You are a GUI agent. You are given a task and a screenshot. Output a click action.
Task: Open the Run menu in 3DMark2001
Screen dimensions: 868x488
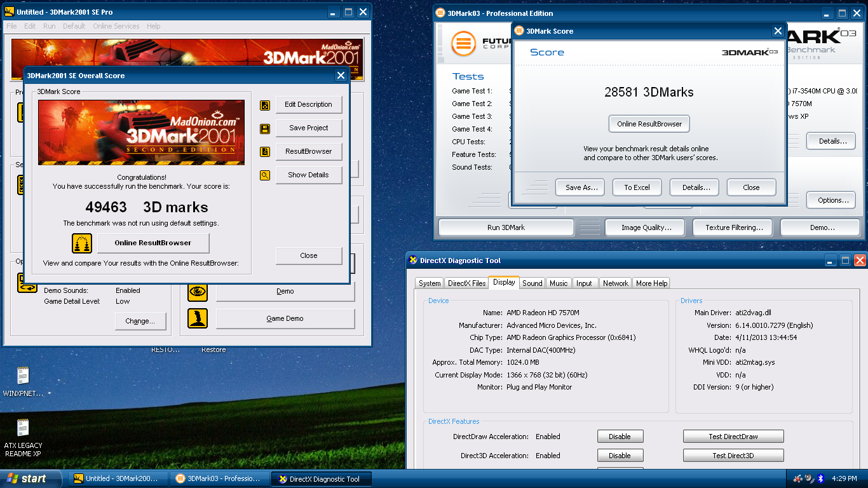50,26
